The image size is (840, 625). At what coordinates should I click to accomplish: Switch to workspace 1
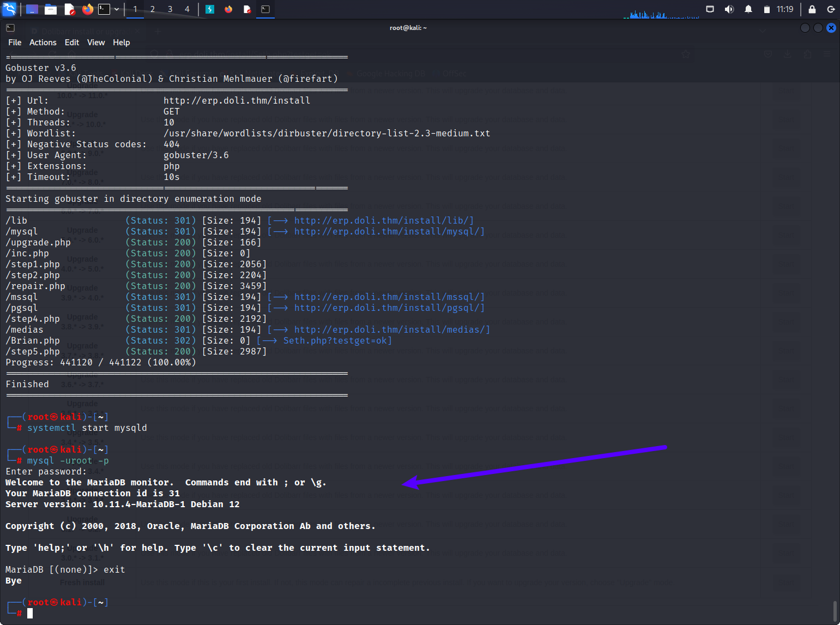[135, 9]
